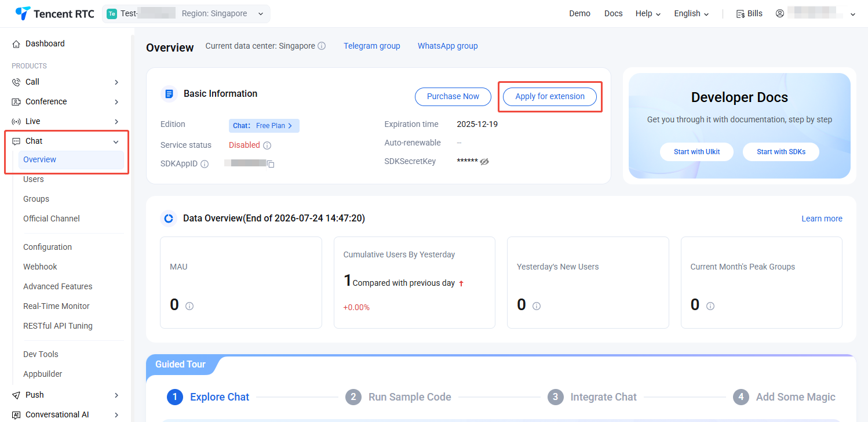Viewport: 868px width, 422px height.
Task: Select step 4 Add Some Magic
Action: click(x=784, y=397)
